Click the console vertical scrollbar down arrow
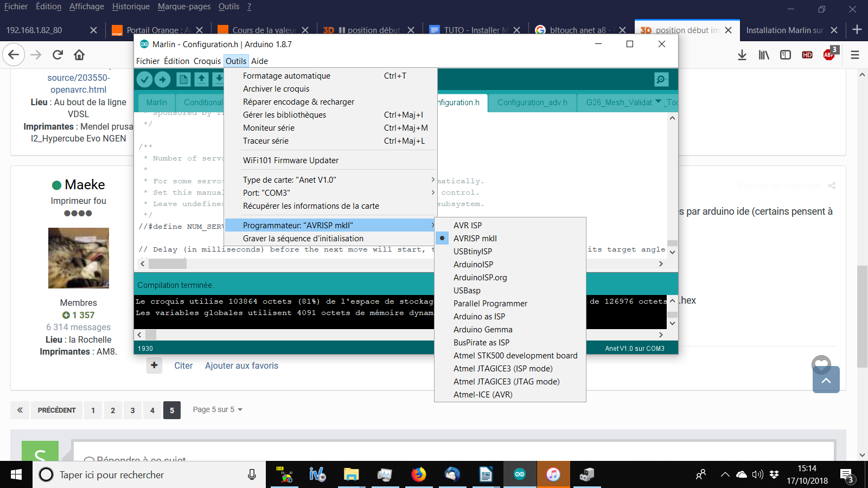Screen dimensions: 868x488 (672, 323)
